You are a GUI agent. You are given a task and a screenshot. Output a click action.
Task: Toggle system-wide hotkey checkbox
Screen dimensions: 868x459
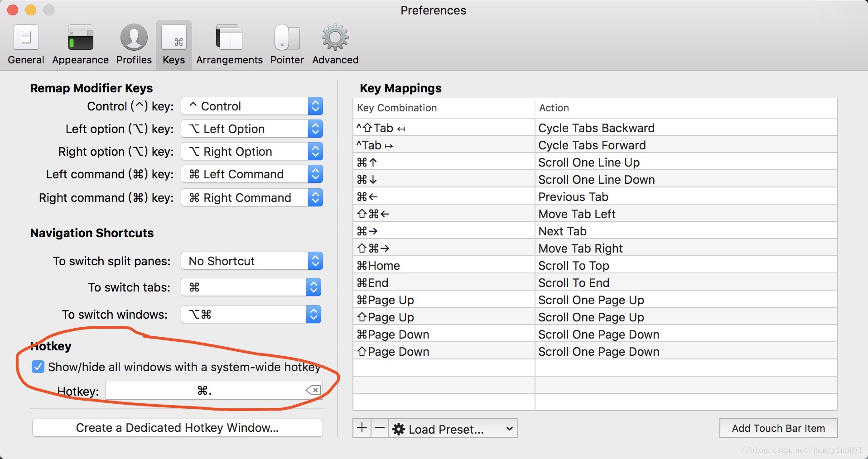(x=38, y=367)
